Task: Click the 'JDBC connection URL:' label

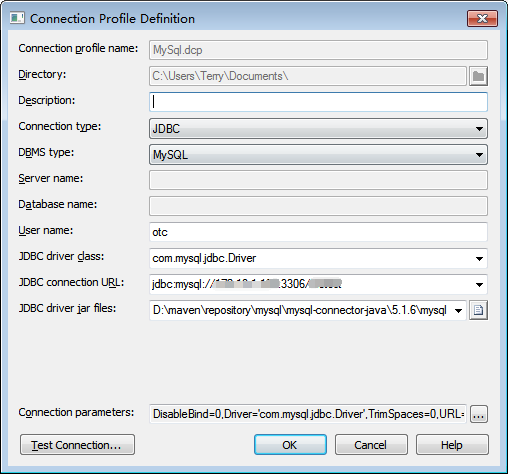Action: pos(71,282)
